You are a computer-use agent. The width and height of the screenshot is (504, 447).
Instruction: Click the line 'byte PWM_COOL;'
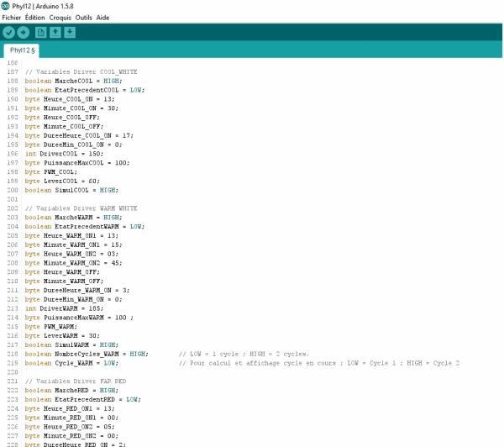51,172
